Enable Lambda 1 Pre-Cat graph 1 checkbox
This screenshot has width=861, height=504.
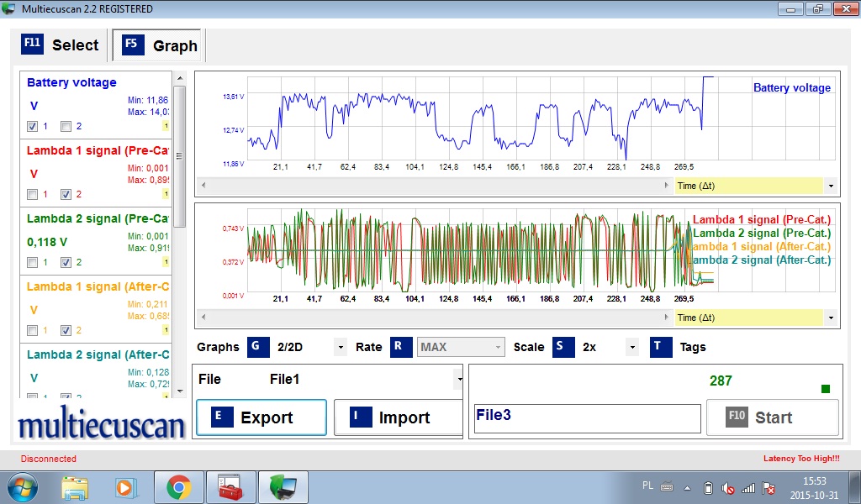(32, 194)
